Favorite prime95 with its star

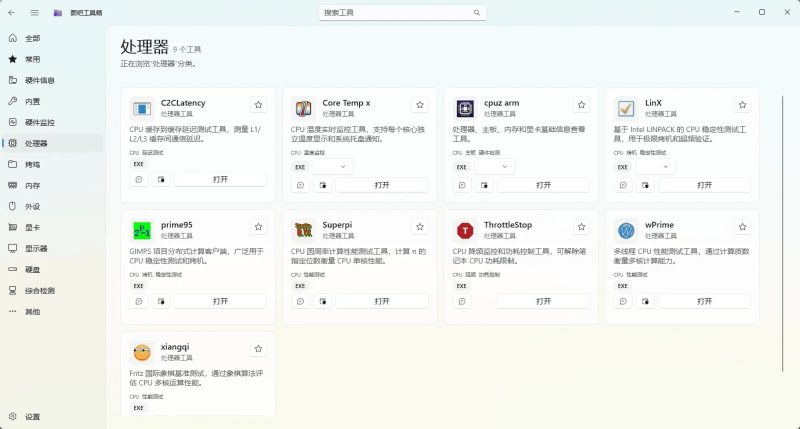click(258, 226)
